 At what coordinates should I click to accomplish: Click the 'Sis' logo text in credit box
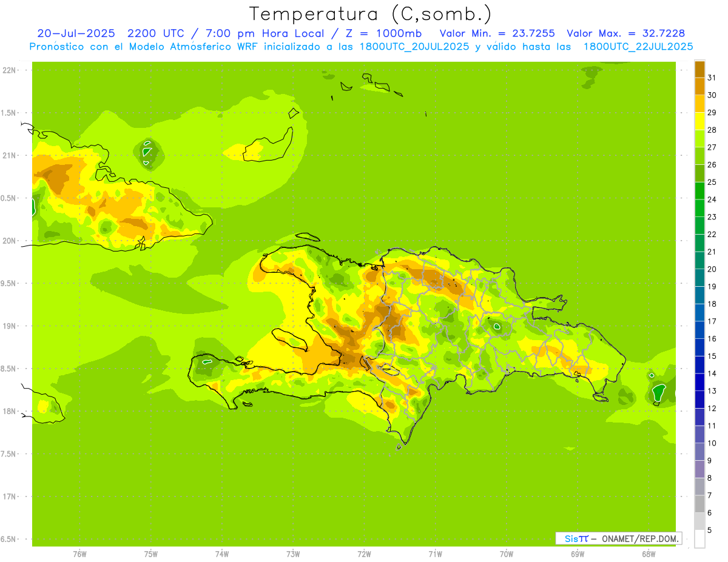click(571, 538)
